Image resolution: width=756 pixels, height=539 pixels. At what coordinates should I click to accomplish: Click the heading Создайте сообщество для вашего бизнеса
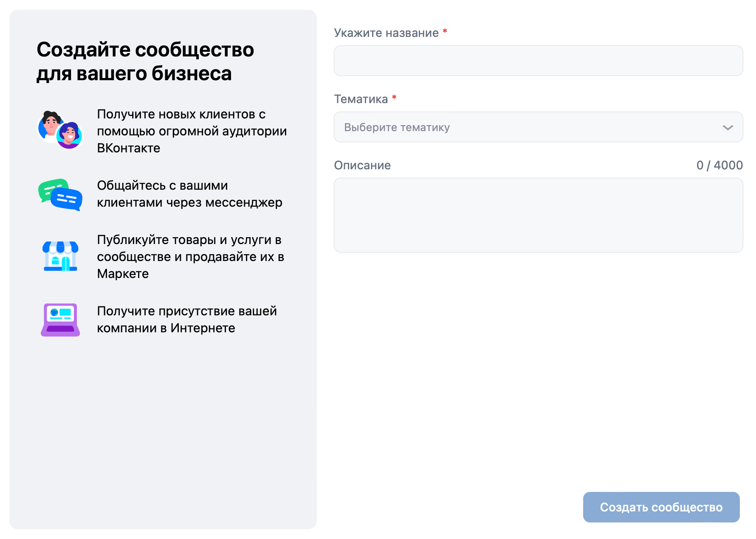click(x=145, y=62)
